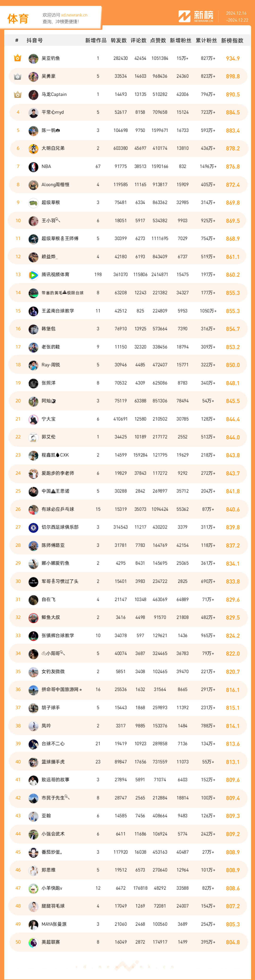Select the 新榜指数 column header
This screenshot has width=255, height=980.
click(232, 40)
